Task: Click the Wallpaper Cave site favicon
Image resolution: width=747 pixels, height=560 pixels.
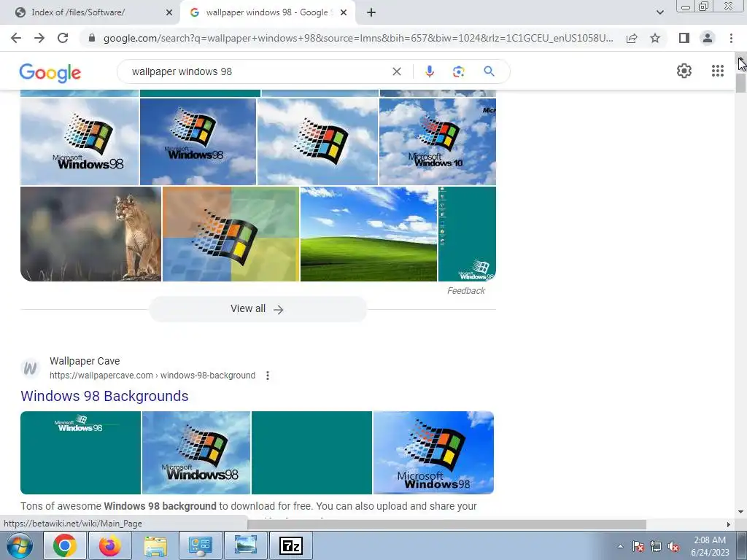Action: pos(31,368)
